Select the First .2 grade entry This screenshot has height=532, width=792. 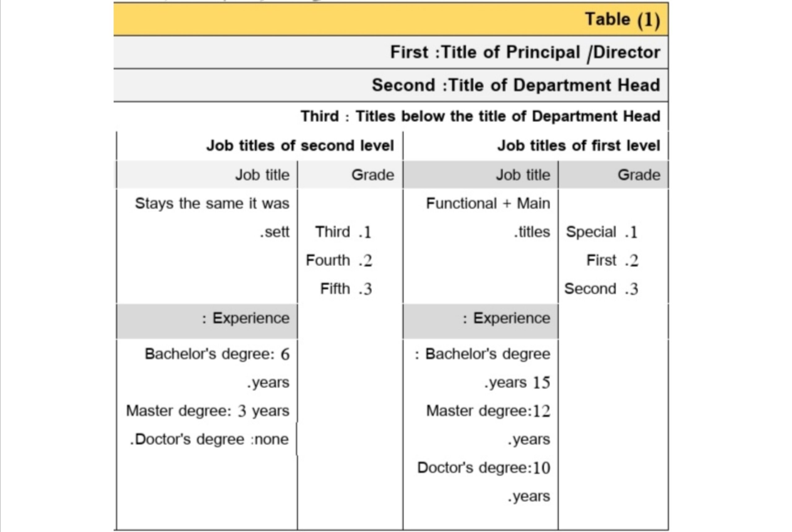613,261
